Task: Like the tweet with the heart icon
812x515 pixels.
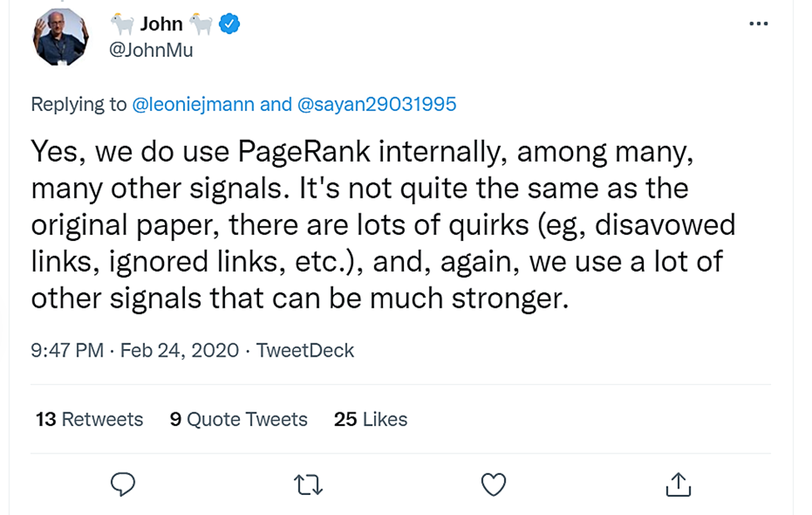Action: pos(494,483)
